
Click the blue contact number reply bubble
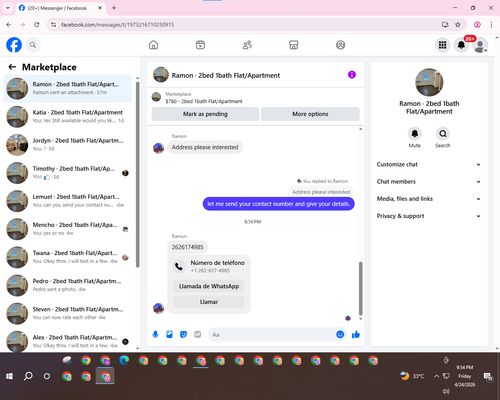tap(279, 204)
